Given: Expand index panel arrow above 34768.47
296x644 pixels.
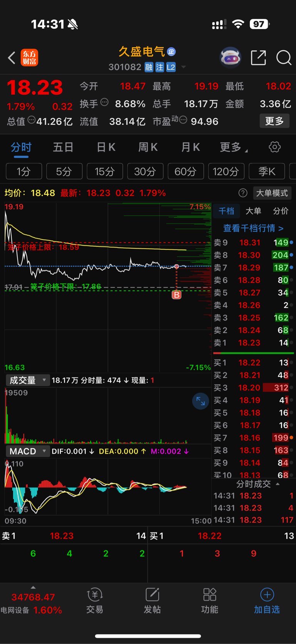Looking at the screenshot, I should click(x=33, y=587).
